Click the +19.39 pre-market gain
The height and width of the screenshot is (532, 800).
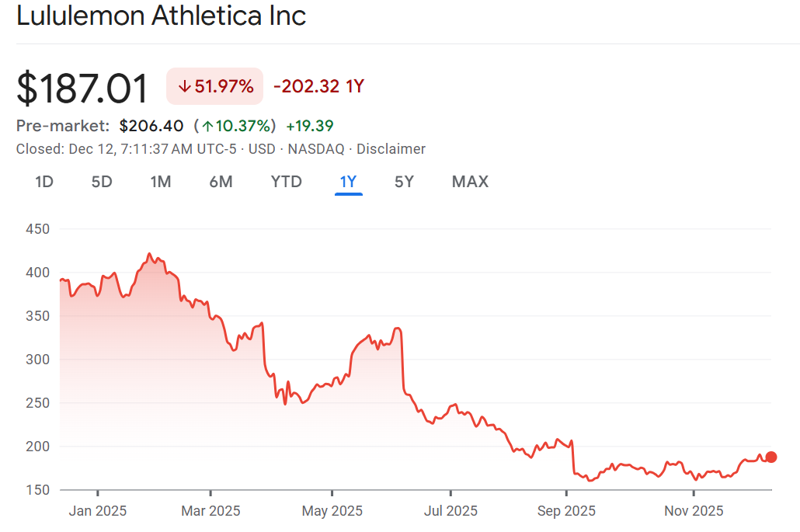coord(310,126)
